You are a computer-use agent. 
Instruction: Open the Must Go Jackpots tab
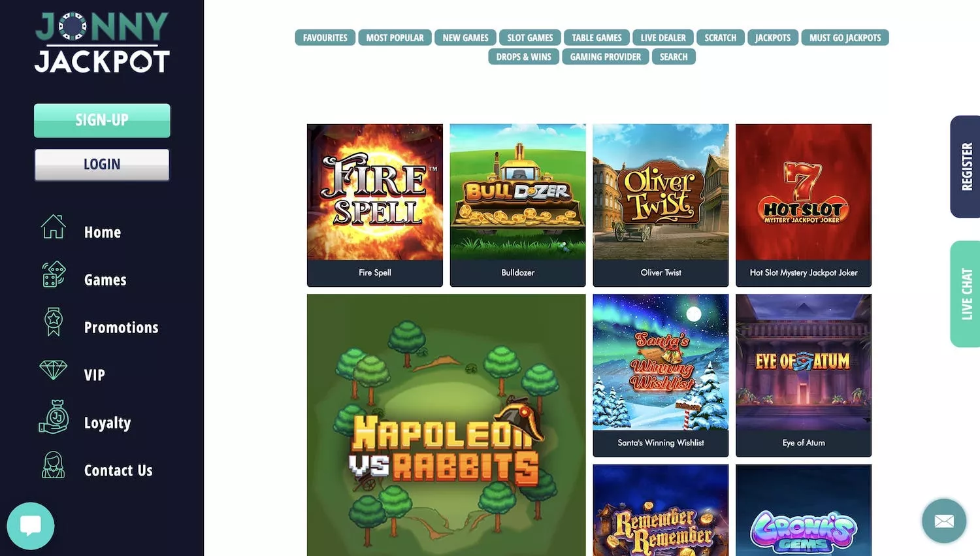pos(845,38)
